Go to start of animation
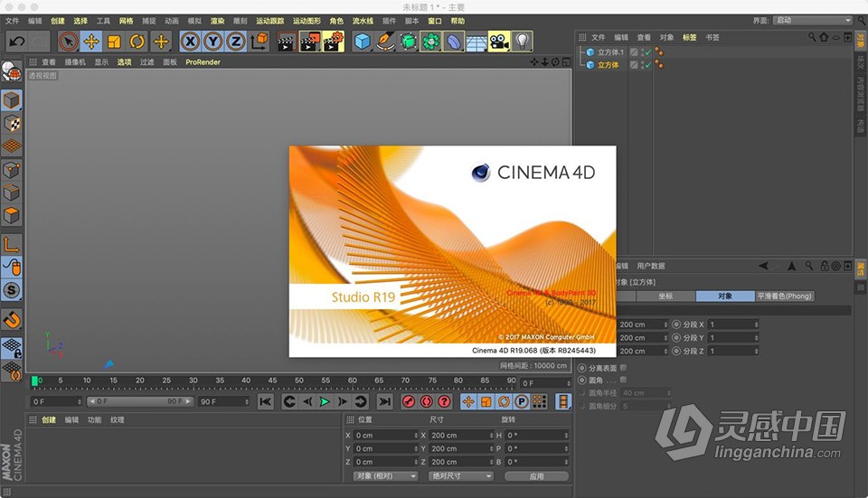 tap(265, 401)
